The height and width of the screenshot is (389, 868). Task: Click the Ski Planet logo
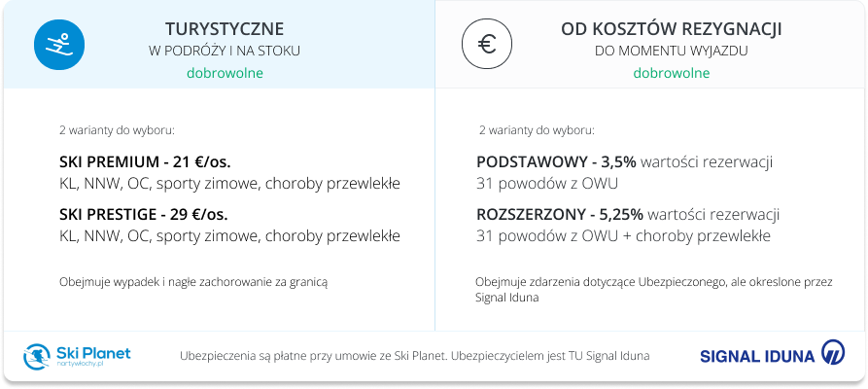coord(77,356)
